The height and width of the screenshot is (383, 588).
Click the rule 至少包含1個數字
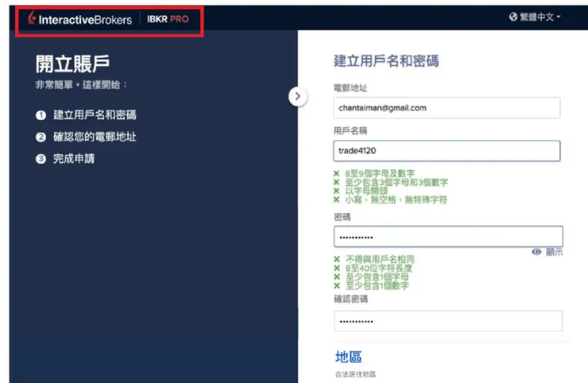coord(377,286)
